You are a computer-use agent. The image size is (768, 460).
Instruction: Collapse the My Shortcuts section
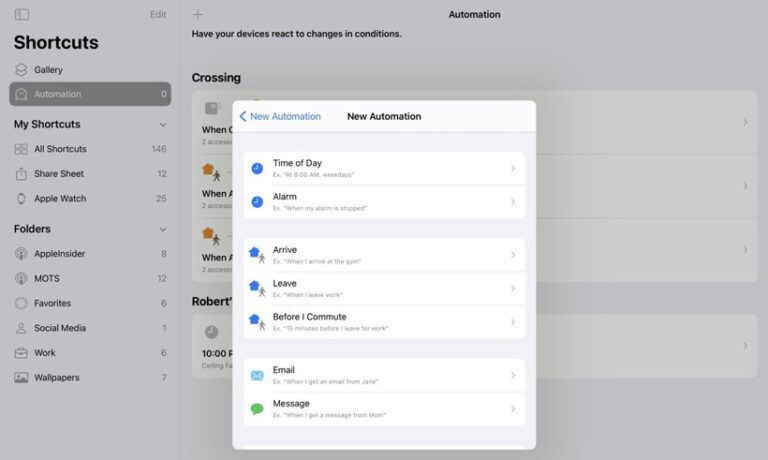click(x=163, y=125)
